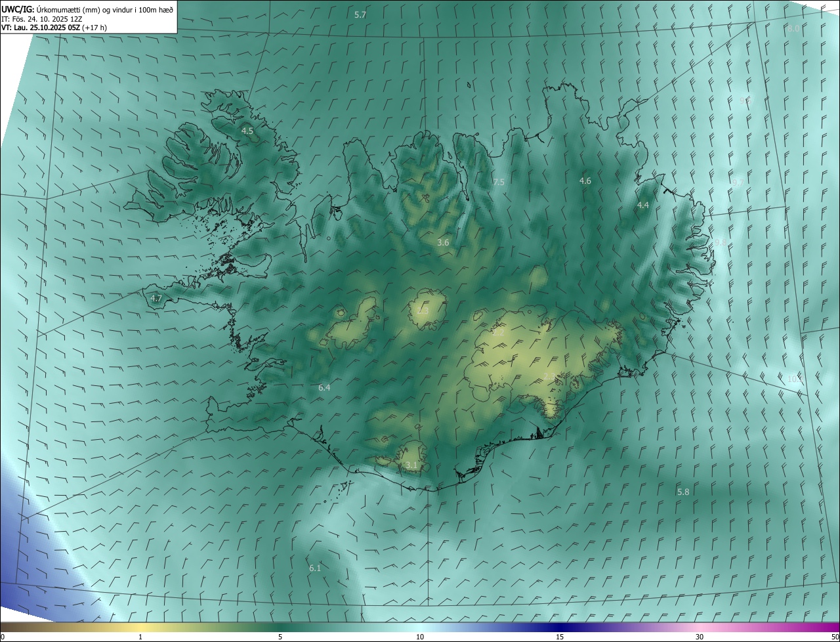Click the valid time line 'VT: Lau. 25.10.2025 05Z (+17 h)'
Viewport: 840px width, 642px height.
[54, 28]
